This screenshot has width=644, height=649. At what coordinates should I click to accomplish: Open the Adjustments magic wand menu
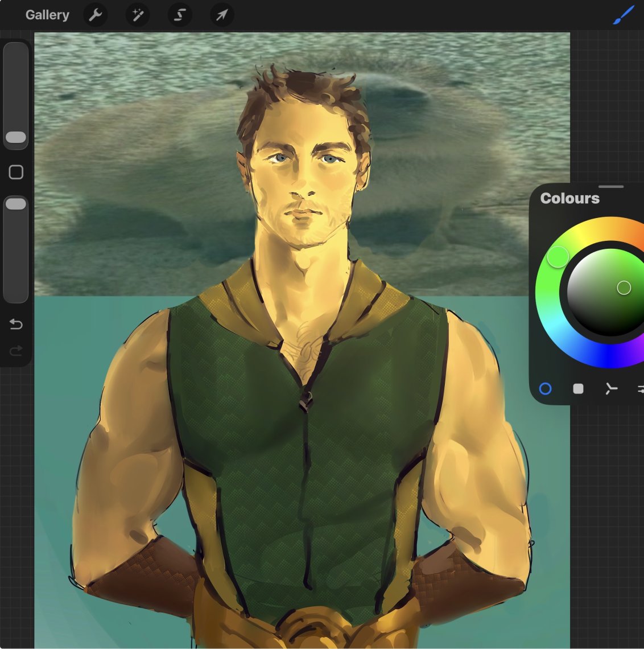tap(138, 15)
